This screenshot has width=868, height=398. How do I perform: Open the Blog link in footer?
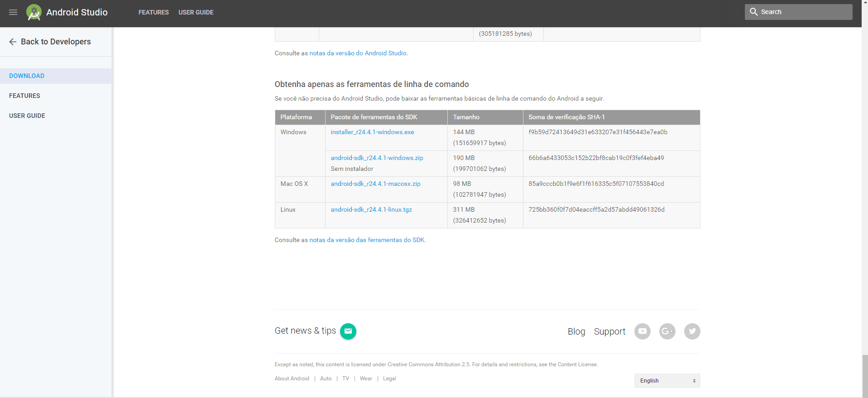point(576,331)
